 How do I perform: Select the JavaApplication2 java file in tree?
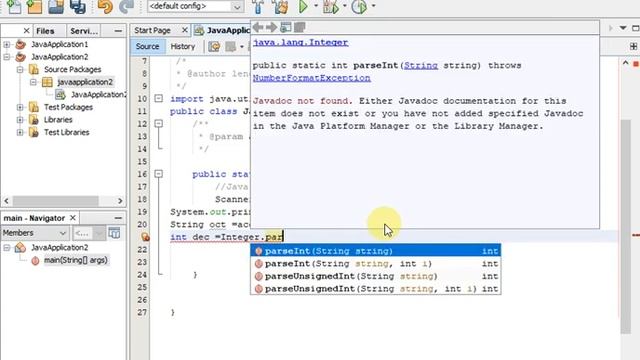[x=98, y=95]
